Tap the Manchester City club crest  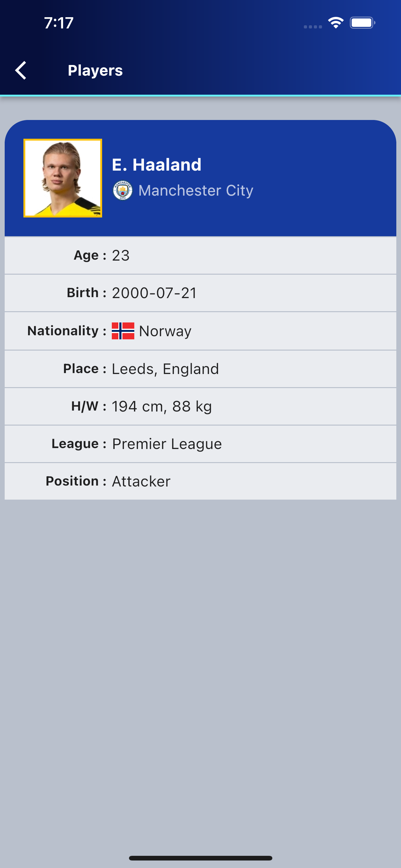[x=122, y=190]
